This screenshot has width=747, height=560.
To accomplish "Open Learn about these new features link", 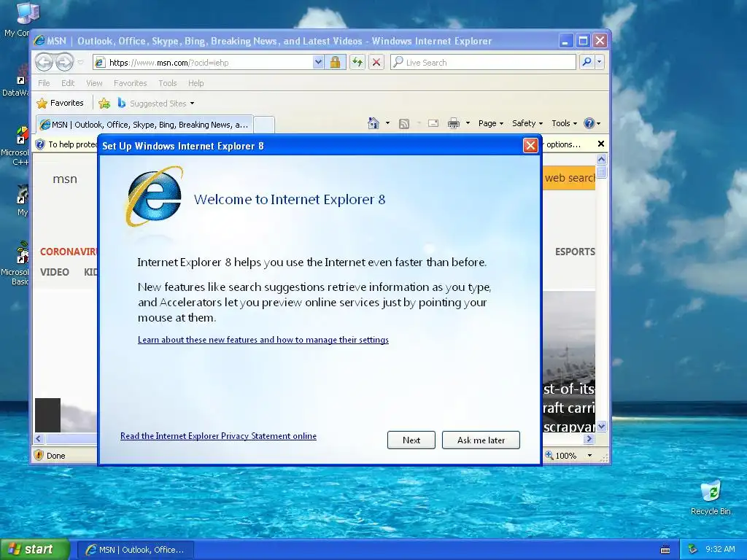I will tap(263, 340).
